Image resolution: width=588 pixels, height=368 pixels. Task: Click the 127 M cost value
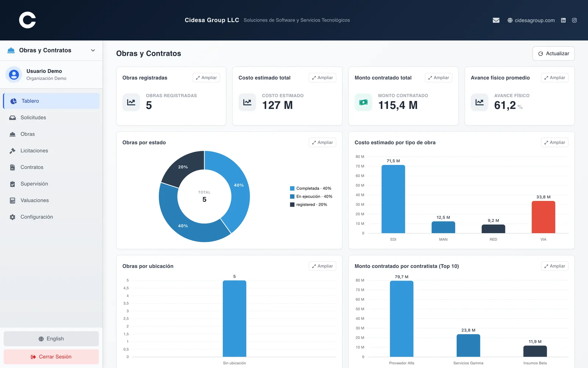point(277,105)
